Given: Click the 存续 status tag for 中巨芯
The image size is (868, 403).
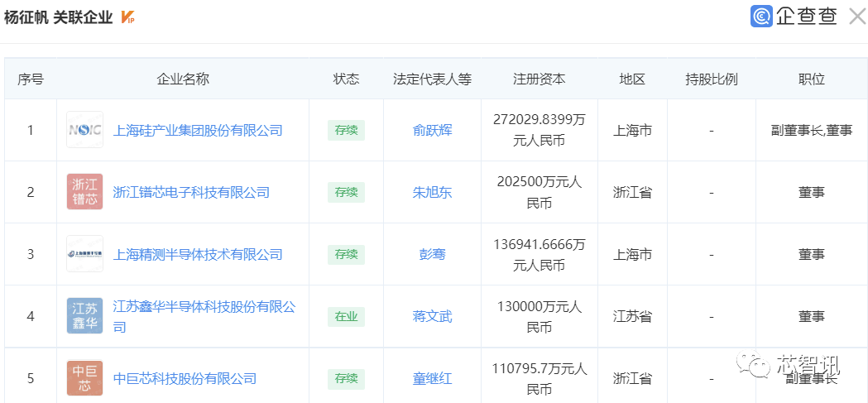Looking at the screenshot, I should point(346,379).
